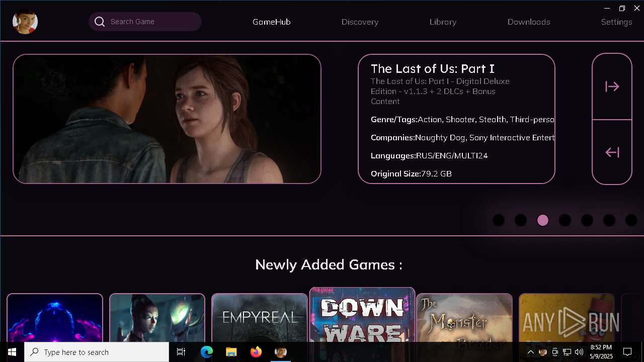Open The Monster Breeder game card
The image size is (644, 362).
point(464,318)
